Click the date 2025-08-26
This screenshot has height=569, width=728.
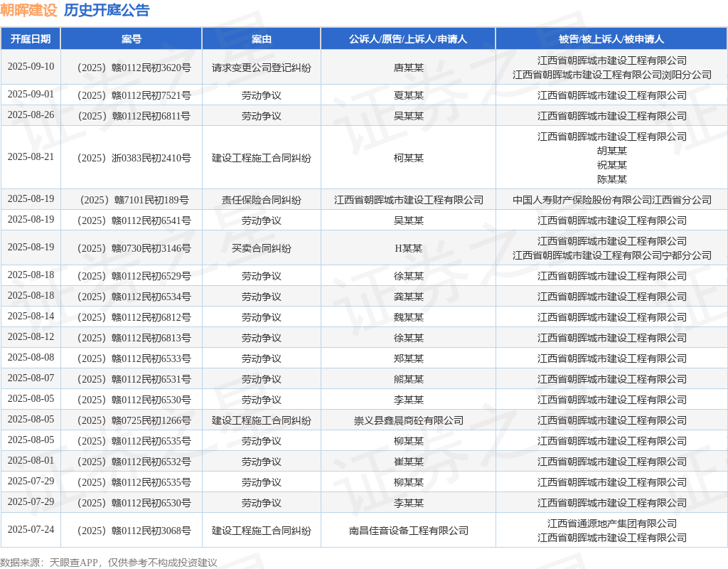click(31, 115)
